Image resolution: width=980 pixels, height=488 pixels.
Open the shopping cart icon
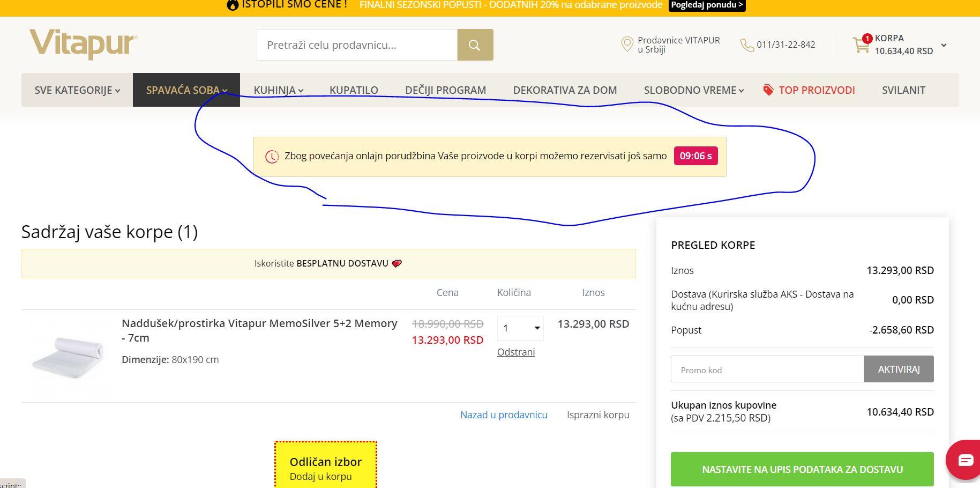(x=862, y=44)
